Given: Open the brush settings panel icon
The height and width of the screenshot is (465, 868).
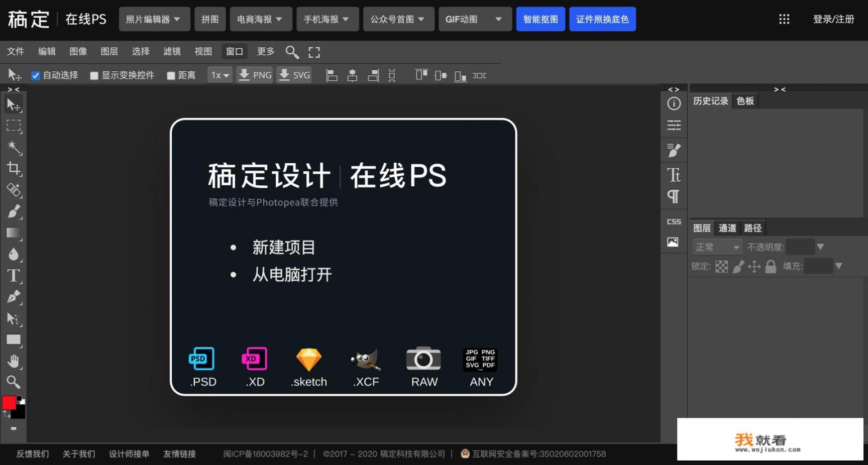Looking at the screenshot, I should (674, 150).
